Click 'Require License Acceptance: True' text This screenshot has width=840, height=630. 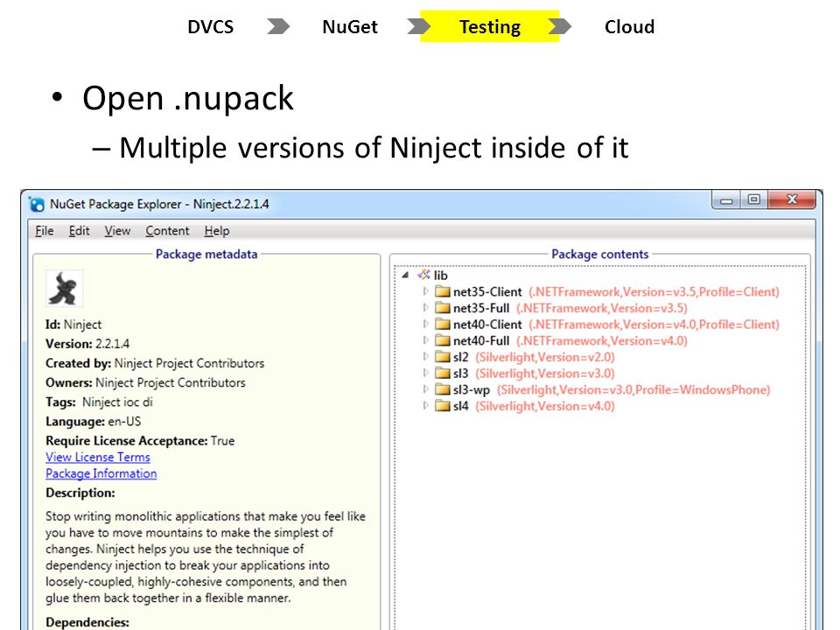pyautogui.click(x=140, y=440)
